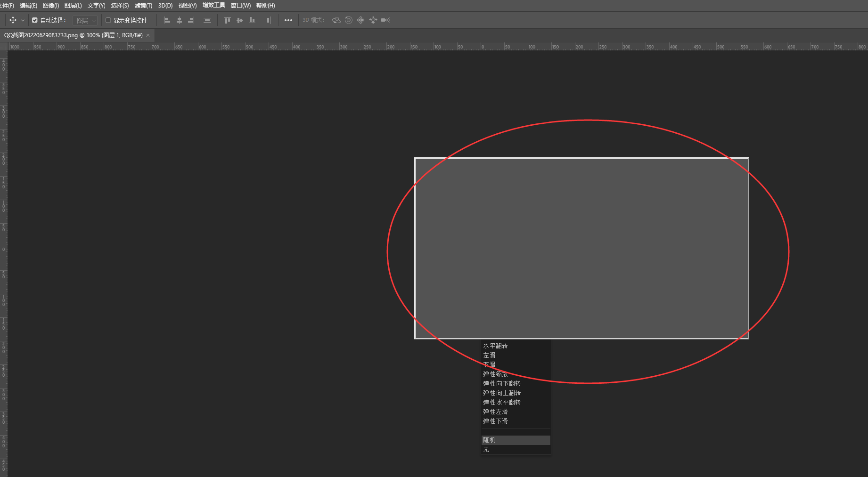Open the 帮助(H) menu
Screen dimensions: 868x477
pos(266,6)
